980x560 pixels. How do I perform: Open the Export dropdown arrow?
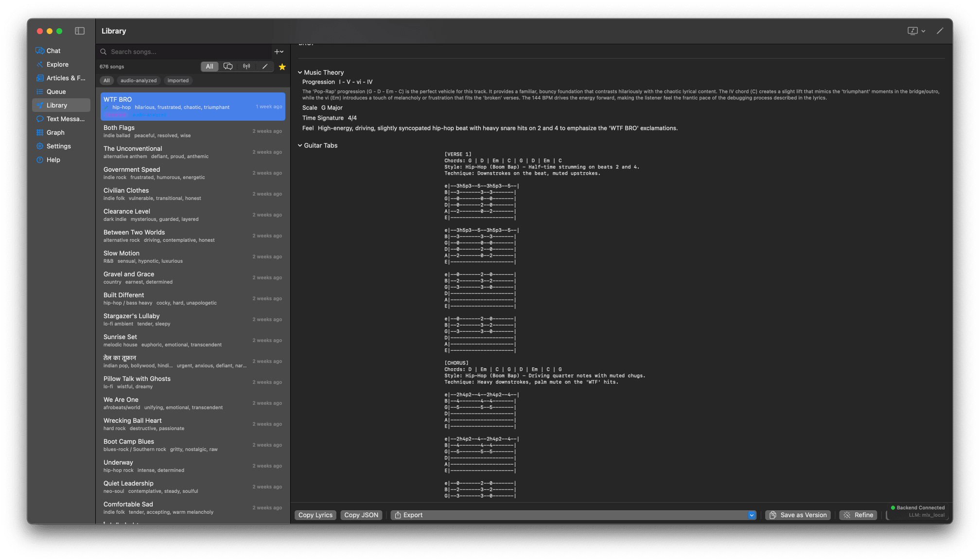pos(752,515)
